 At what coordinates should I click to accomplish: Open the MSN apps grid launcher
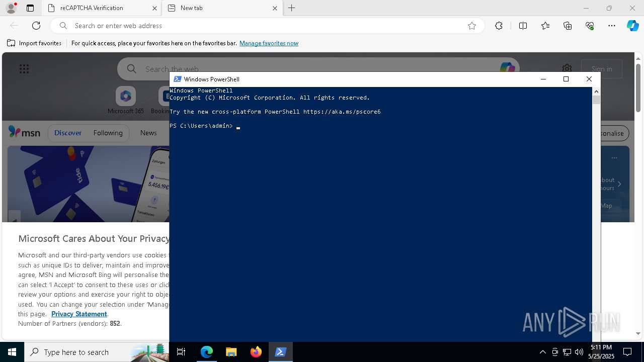(x=24, y=69)
